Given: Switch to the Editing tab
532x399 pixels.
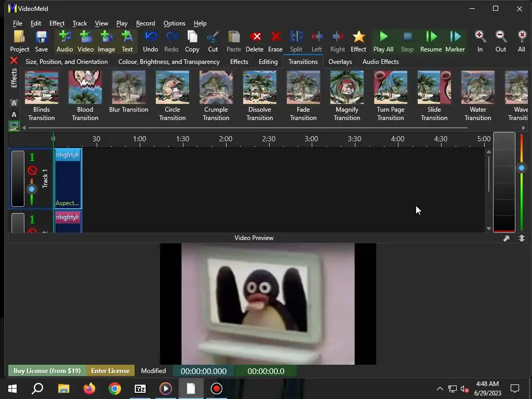Looking at the screenshot, I should coord(268,62).
